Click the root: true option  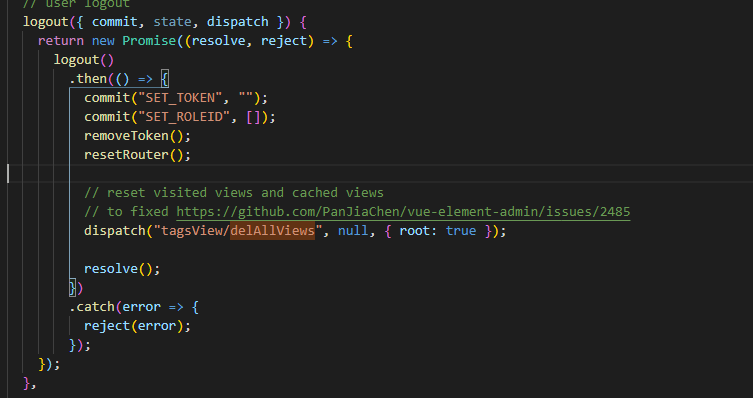(437, 230)
